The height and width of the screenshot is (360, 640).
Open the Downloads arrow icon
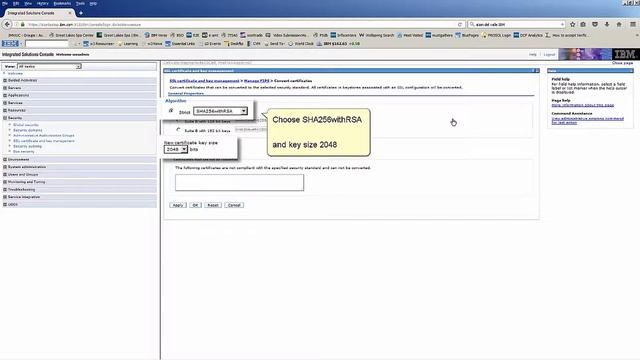point(607,24)
